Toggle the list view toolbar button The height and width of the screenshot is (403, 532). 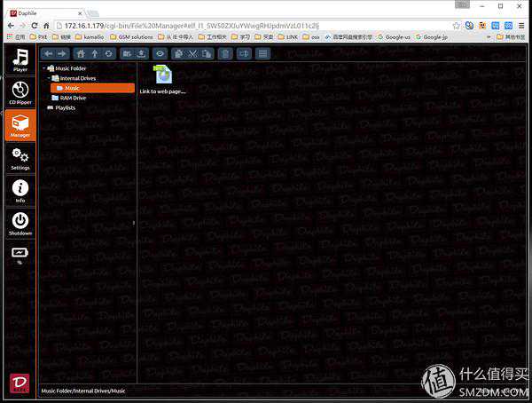(x=262, y=54)
